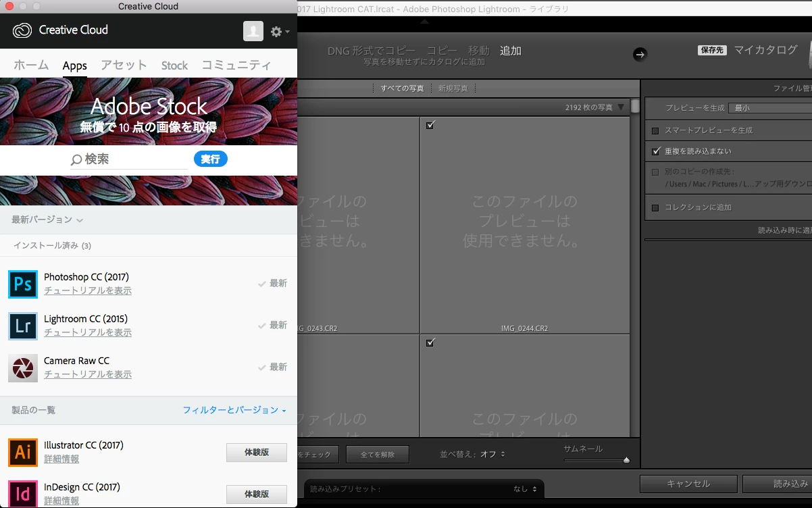
Task: Click InDesign CC 体験版 button
Action: click(257, 494)
